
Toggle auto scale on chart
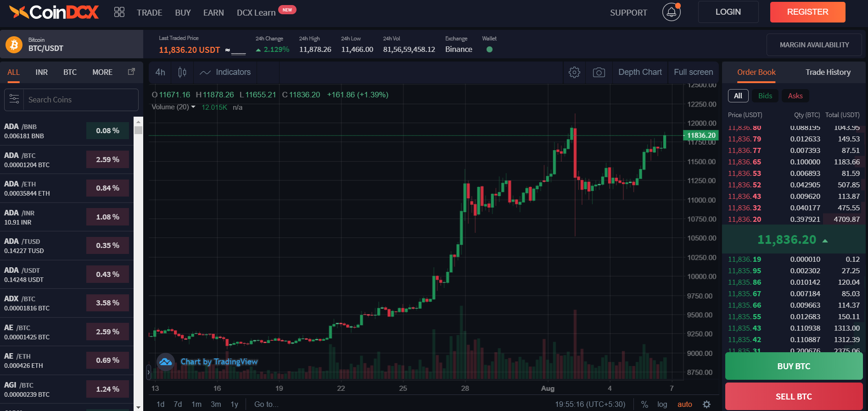click(684, 404)
